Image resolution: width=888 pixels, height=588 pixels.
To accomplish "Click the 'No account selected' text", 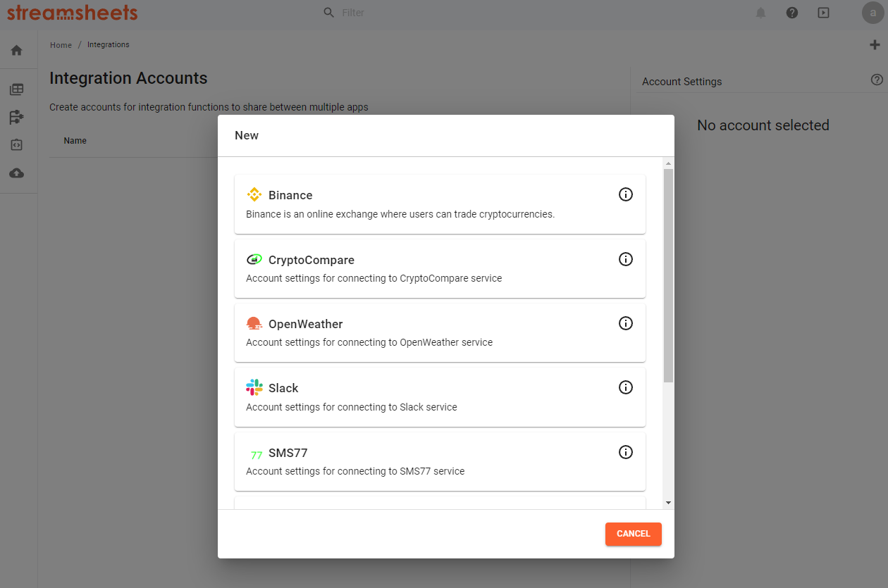I will pos(763,125).
